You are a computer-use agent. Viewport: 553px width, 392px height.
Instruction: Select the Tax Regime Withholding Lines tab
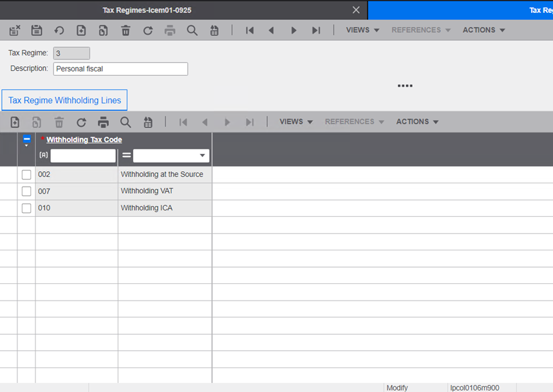(x=64, y=100)
